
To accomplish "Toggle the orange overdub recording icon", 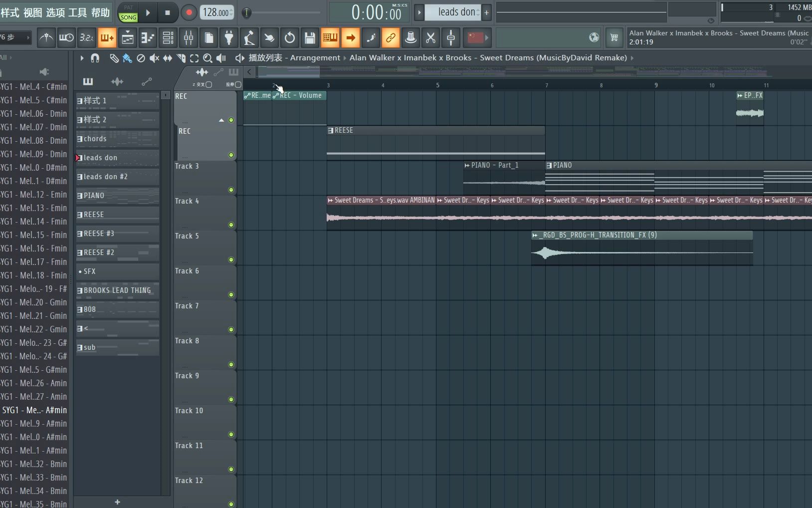I will click(x=107, y=37).
